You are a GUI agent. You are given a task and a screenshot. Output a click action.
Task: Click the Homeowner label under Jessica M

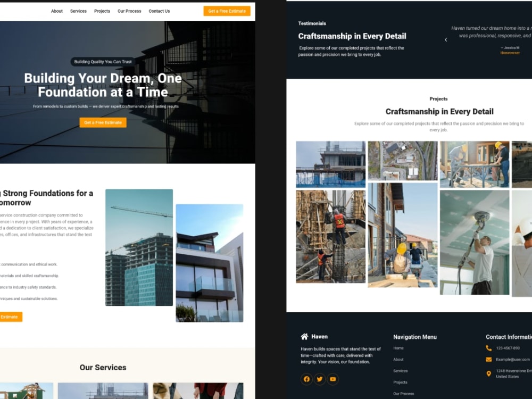tap(510, 53)
